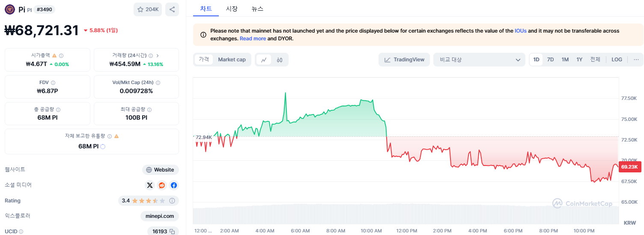Set chart range to 1M

pyautogui.click(x=565, y=60)
